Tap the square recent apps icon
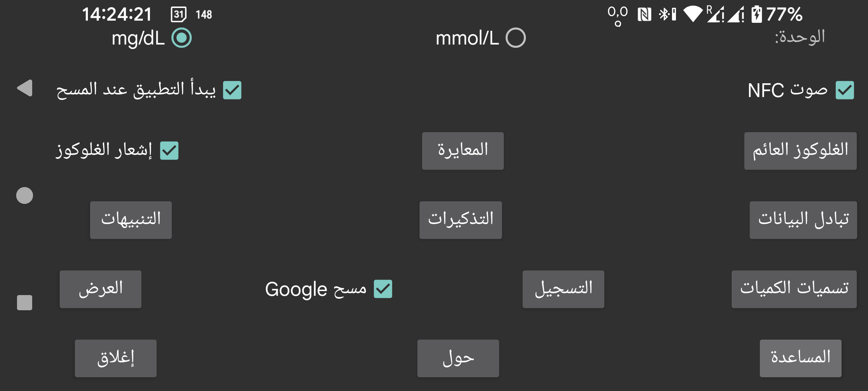This screenshot has height=391, width=868. (x=25, y=303)
